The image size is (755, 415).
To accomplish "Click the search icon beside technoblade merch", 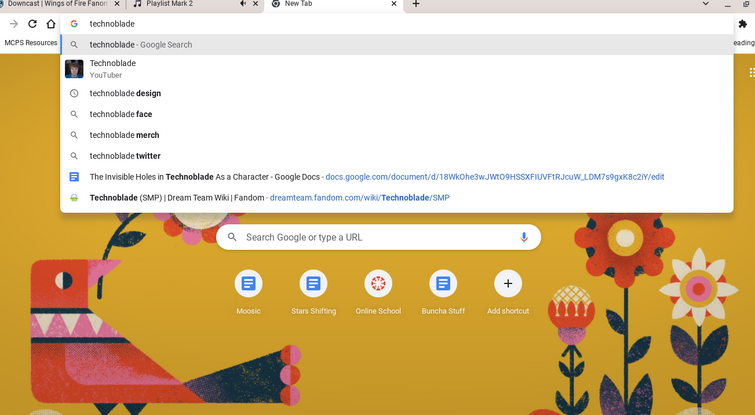I will click(x=74, y=135).
